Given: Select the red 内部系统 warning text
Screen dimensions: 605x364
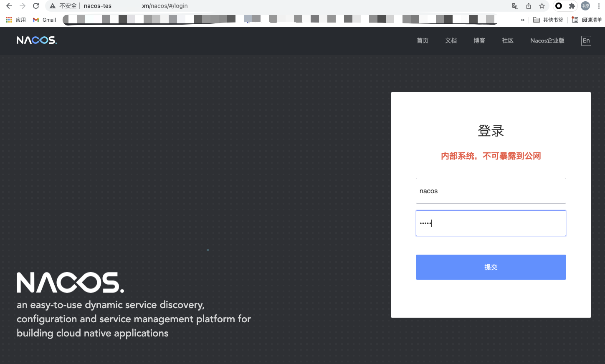Looking at the screenshot, I should (491, 156).
